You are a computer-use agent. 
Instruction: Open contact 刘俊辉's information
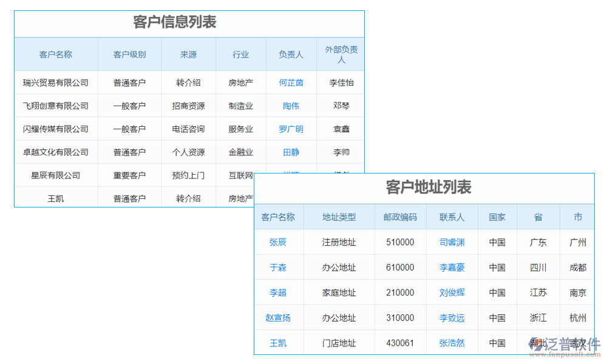point(452,292)
